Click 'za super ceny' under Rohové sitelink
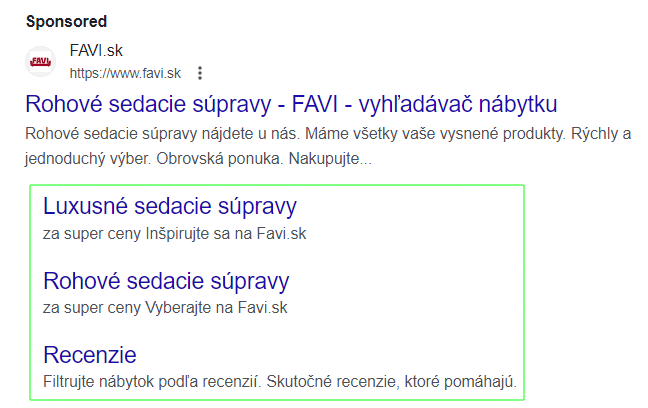 pyautogui.click(x=92, y=308)
